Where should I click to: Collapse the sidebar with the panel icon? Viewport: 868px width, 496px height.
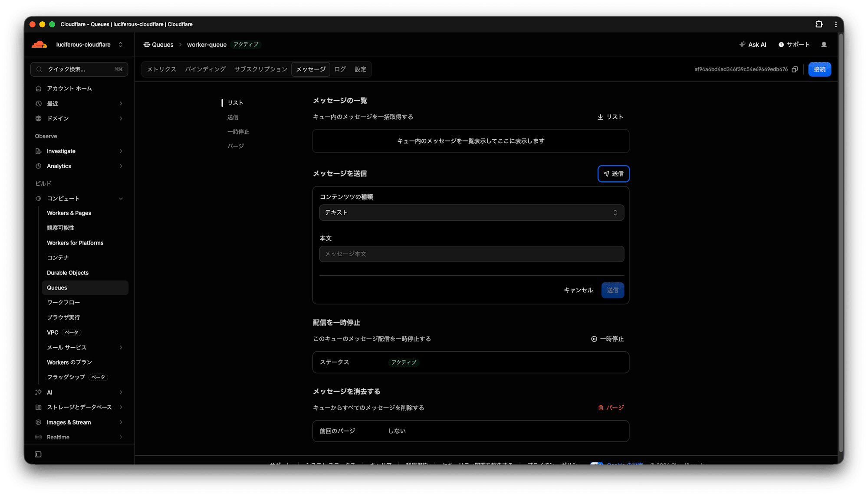[x=38, y=454]
